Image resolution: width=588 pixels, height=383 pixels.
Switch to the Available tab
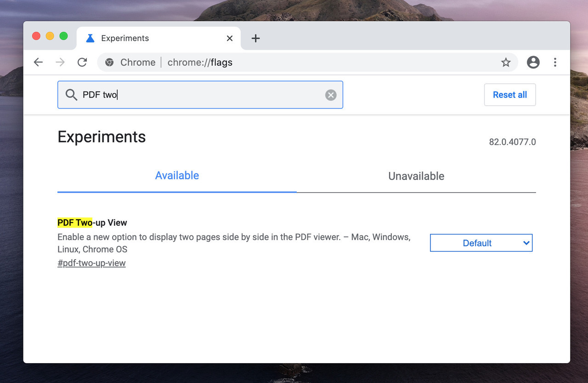click(x=177, y=176)
